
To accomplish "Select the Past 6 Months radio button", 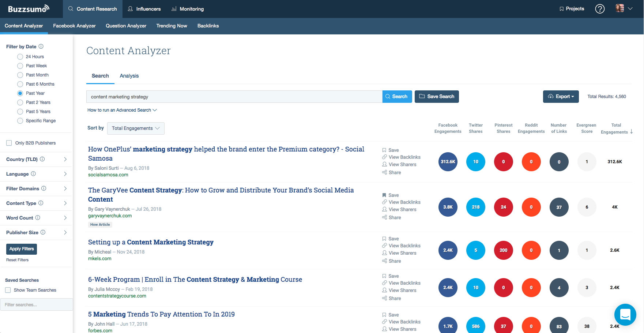I will 20,84.
